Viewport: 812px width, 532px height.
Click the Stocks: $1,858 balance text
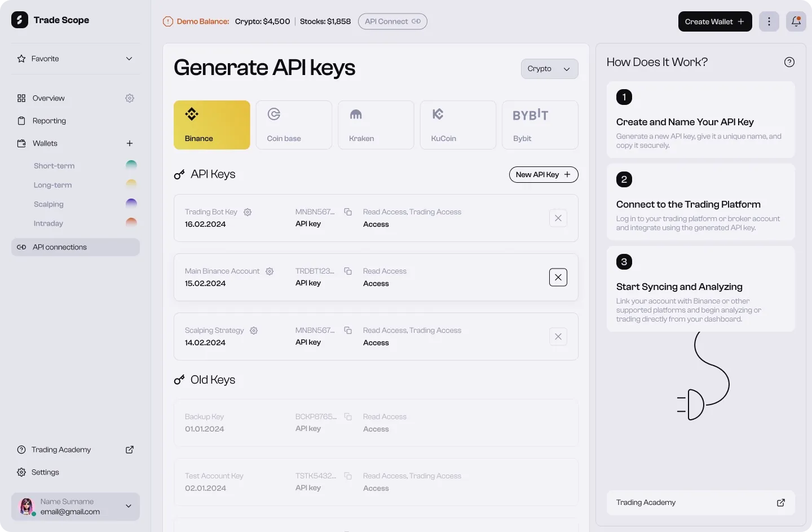(x=325, y=21)
